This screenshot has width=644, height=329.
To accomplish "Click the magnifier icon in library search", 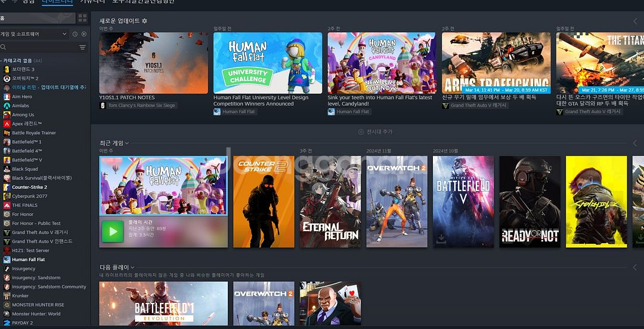I will point(4,47).
